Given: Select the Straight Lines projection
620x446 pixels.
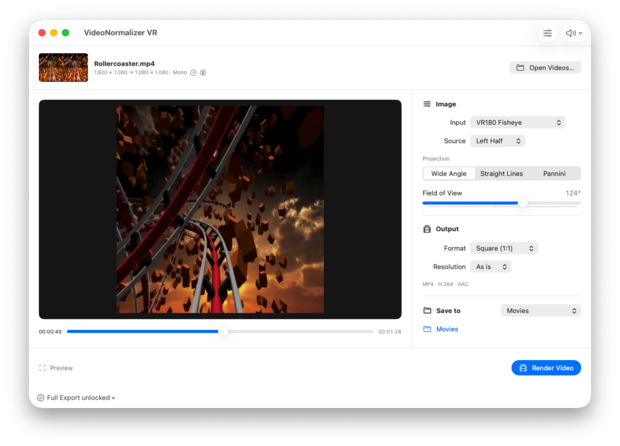Looking at the screenshot, I should pos(501,174).
